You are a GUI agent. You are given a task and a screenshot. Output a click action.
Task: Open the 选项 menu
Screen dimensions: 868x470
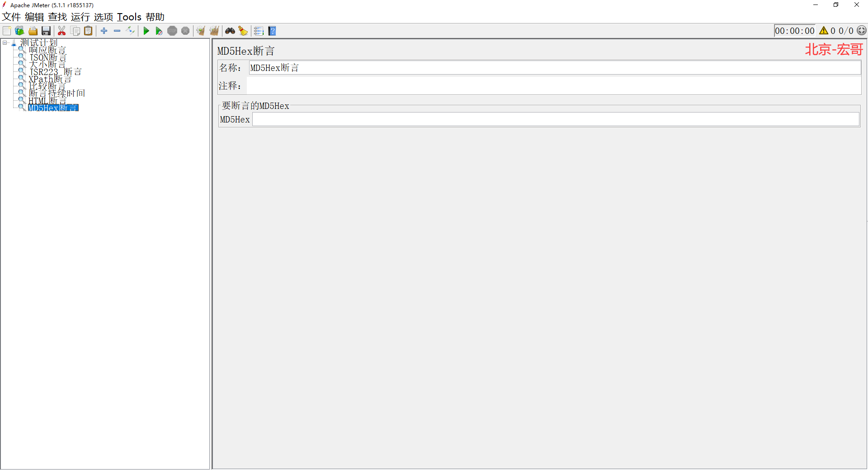104,17
